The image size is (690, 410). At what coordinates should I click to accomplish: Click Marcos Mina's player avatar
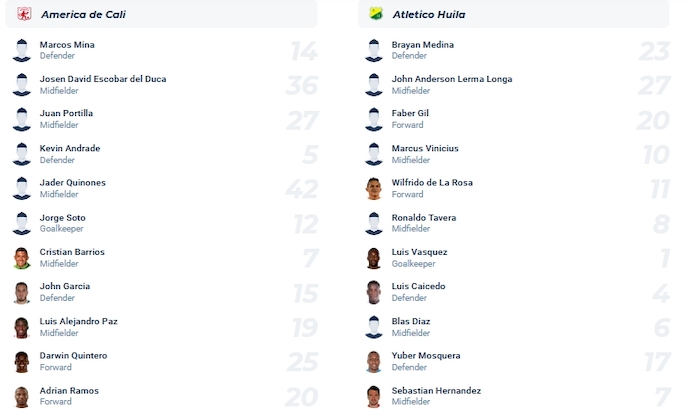point(21,51)
